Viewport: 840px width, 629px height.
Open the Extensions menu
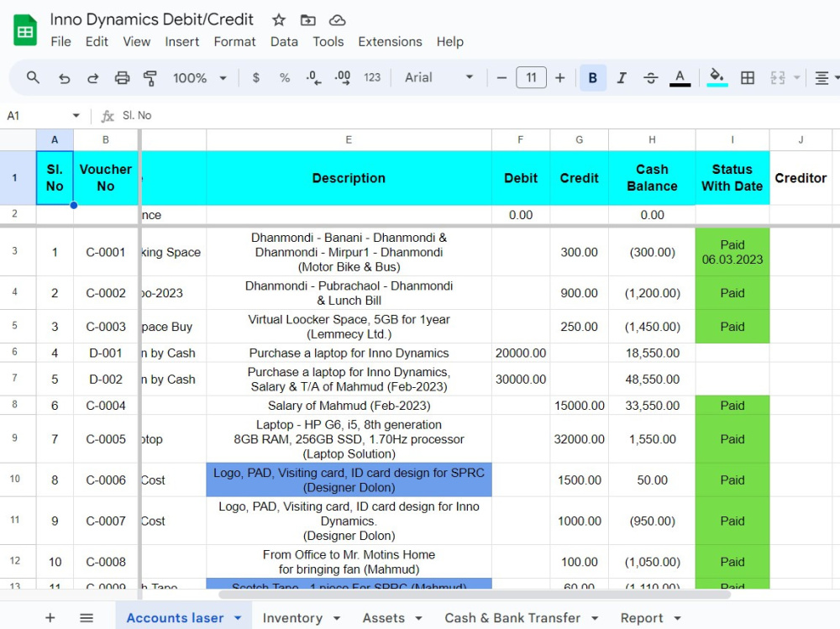390,42
